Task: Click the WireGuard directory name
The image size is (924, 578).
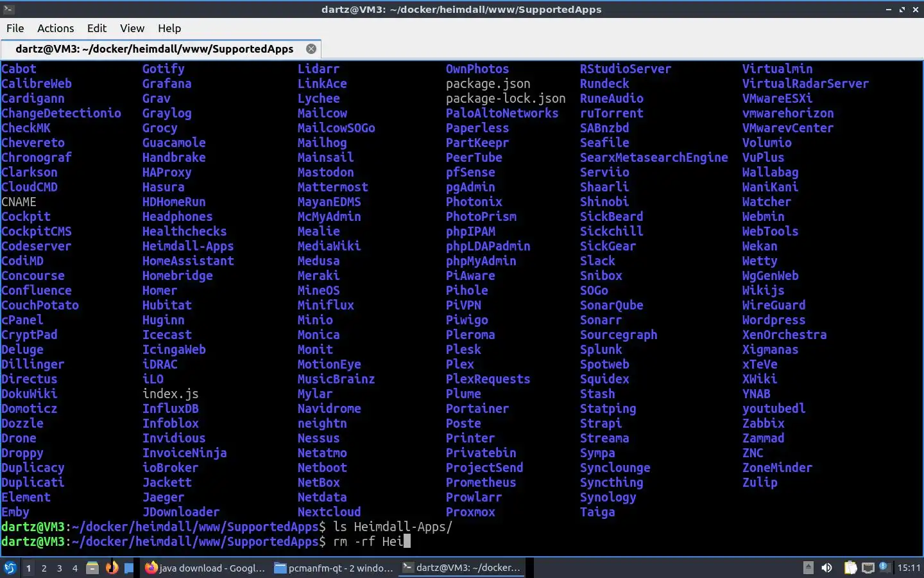Action: (774, 305)
